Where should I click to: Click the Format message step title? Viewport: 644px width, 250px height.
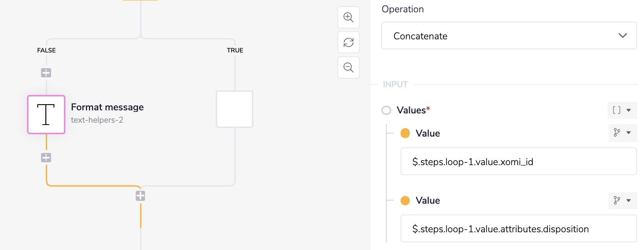point(107,107)
